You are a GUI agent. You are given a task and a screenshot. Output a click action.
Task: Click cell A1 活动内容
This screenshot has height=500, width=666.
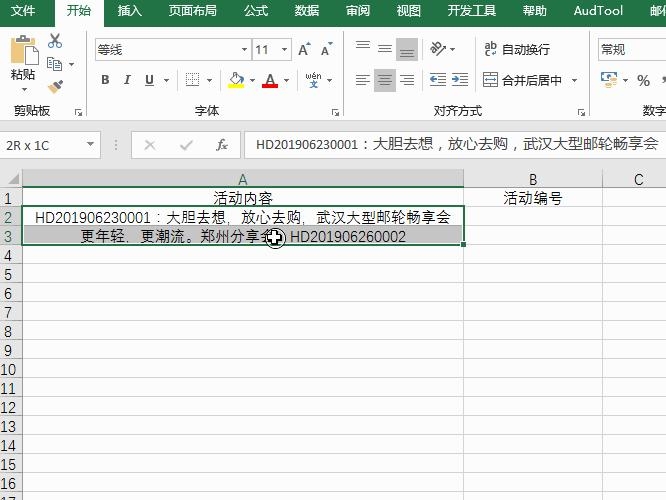(243, 198)
